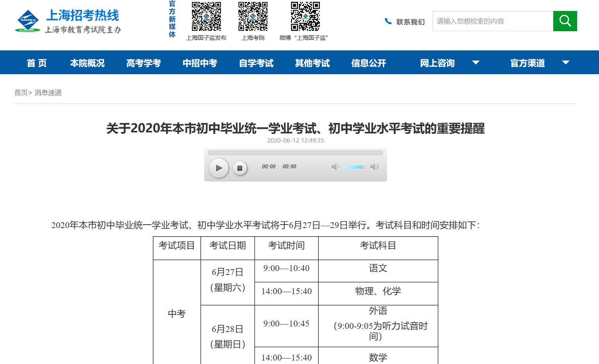Screen dimensions: 599x364
Task: Click the 首页 breadcrumb link
Action: 21,93
